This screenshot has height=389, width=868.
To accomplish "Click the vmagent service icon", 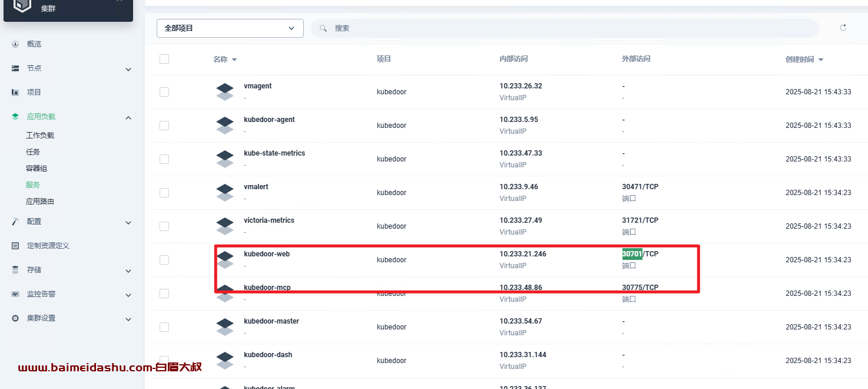I will point(225,92).
